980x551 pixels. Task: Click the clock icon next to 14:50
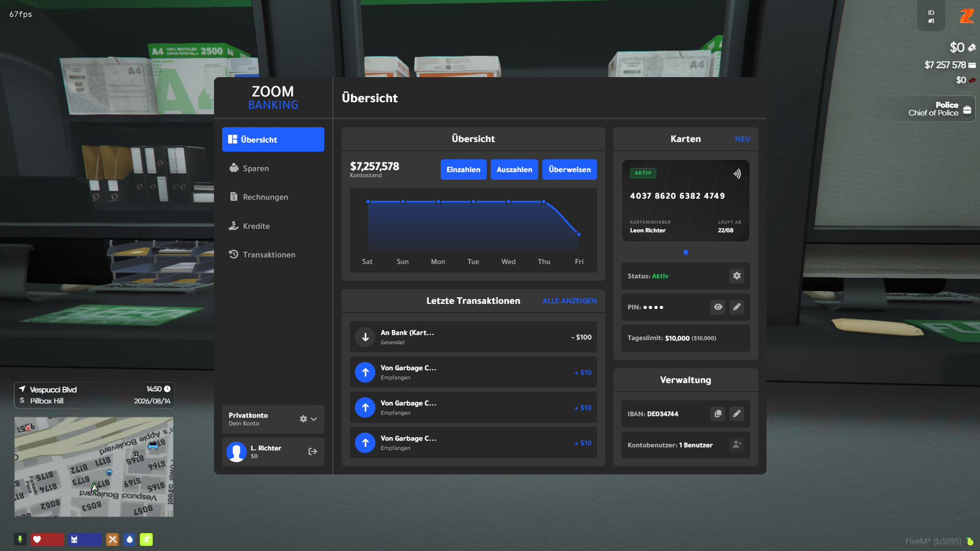pyautogui.click(x=167, y=389)
